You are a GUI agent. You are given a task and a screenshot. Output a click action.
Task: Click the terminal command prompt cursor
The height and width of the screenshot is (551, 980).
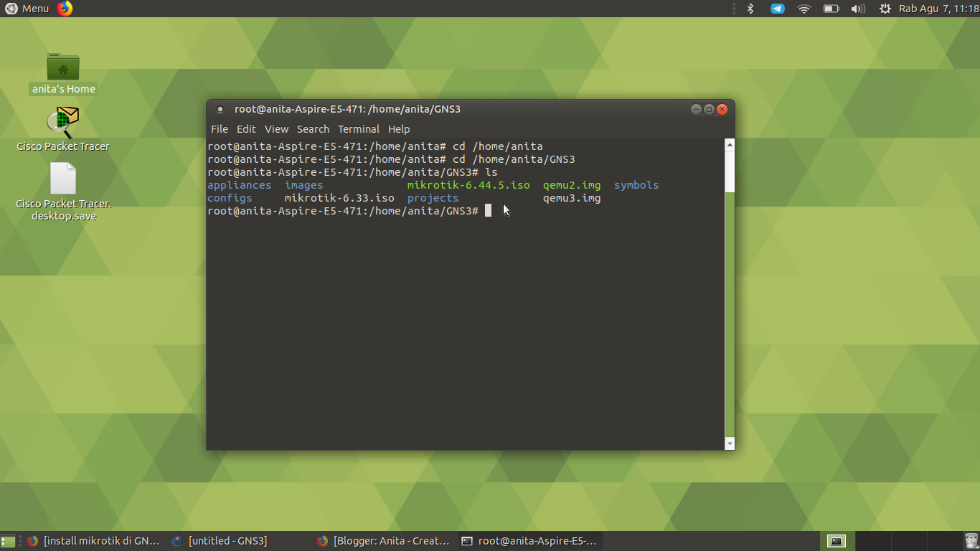pyautogui.click(x=488, y=211)
